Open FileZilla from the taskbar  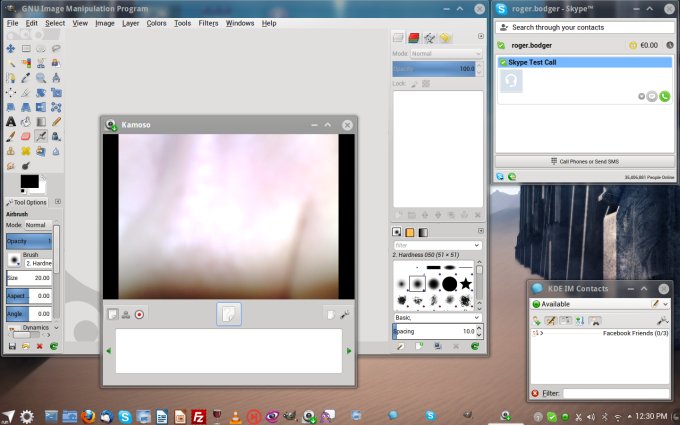[x=199, y=415]
